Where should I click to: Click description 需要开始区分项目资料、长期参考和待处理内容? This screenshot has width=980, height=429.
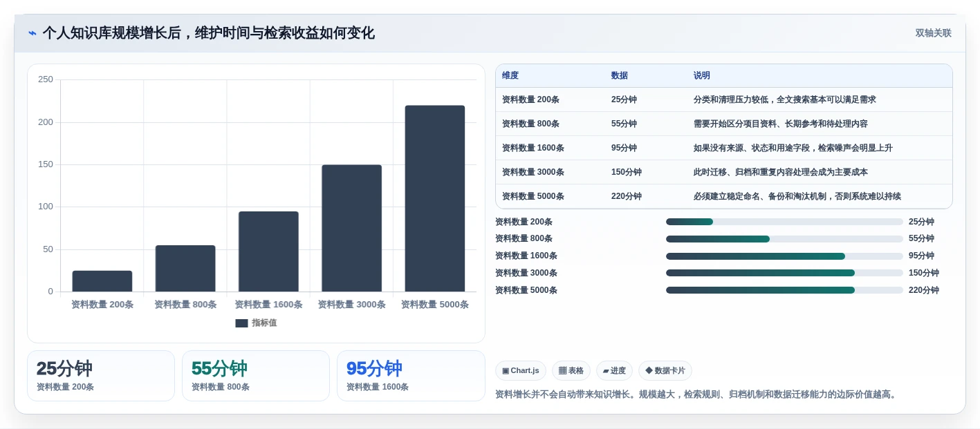(781, 124)
